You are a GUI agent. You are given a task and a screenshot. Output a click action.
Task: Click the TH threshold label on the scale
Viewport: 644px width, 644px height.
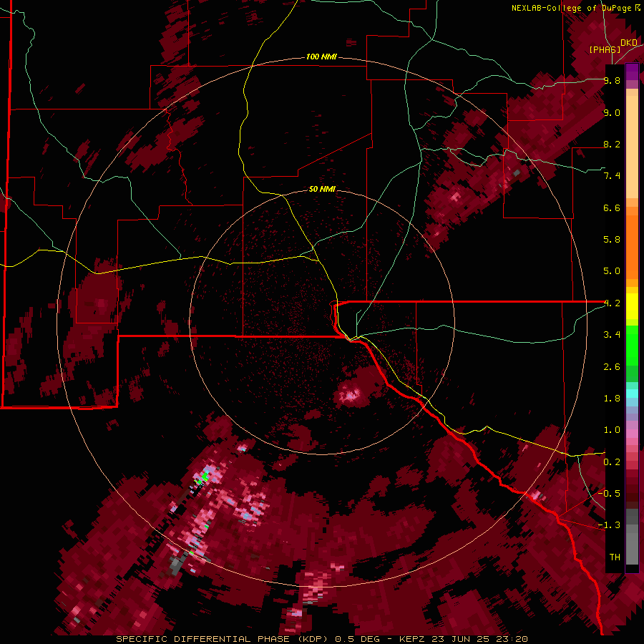point(615,557)
